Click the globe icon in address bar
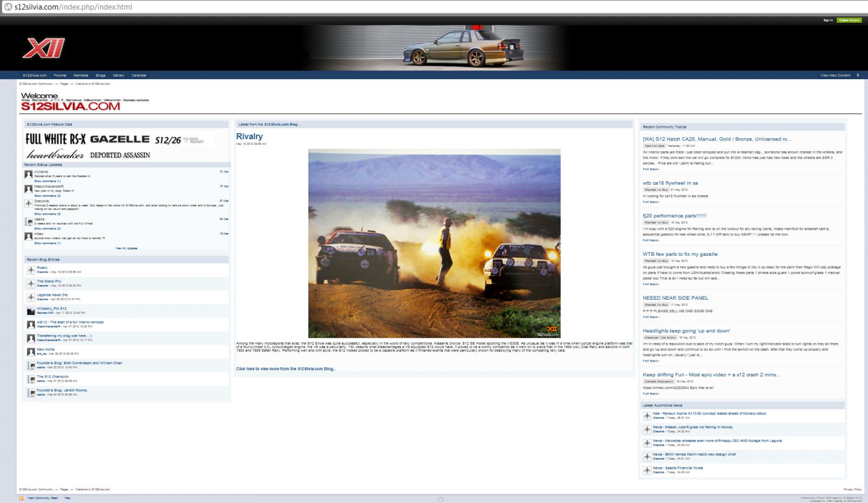 (x=8, y=7)
